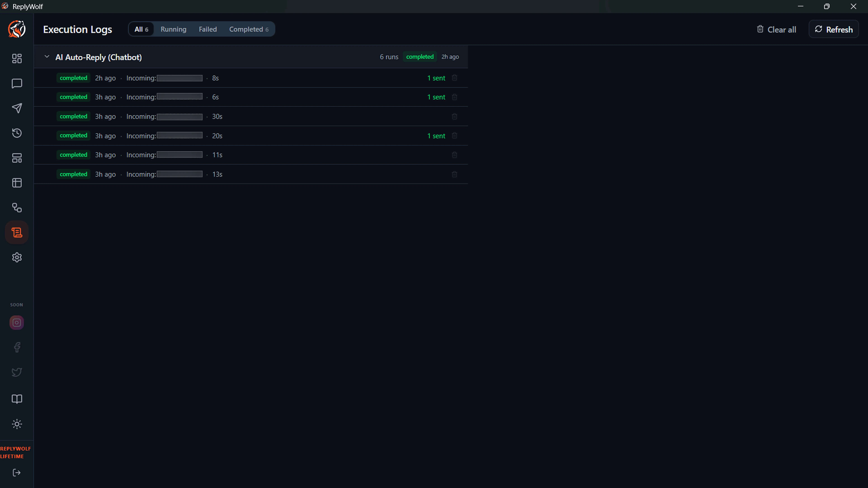
Task: Open the paper plane send icon
Action: click(17, 108)
